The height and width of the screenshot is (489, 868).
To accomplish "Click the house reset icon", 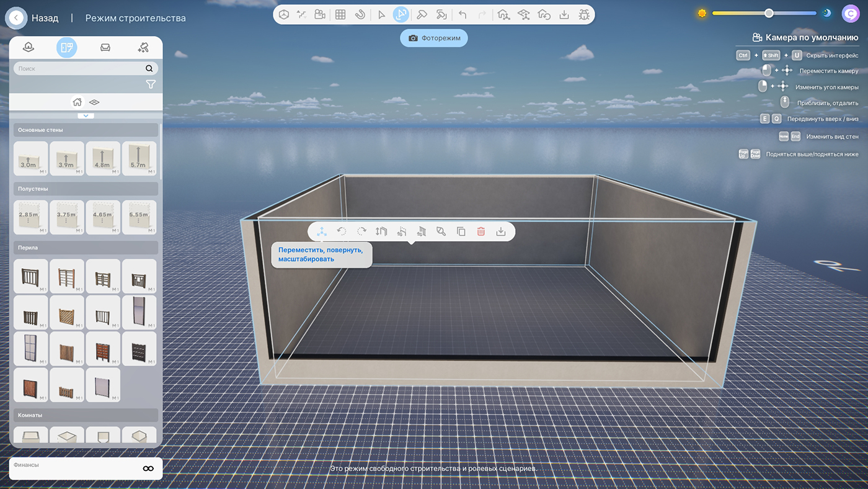I will pyautogui.click(x=544, y=14).
